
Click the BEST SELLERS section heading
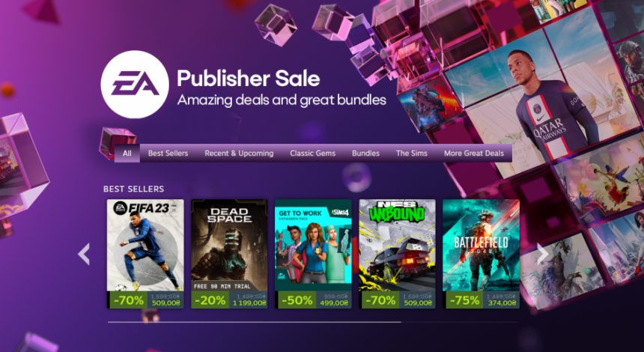[133, 189]
